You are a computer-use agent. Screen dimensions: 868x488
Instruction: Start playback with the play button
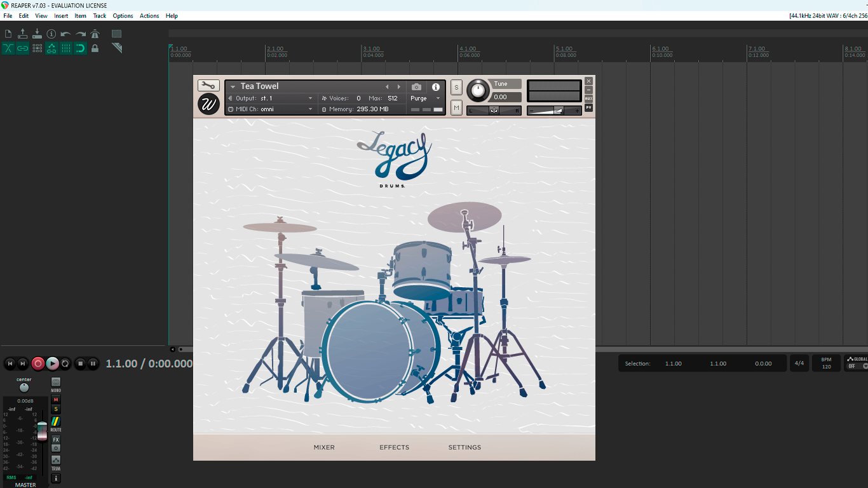52,363
